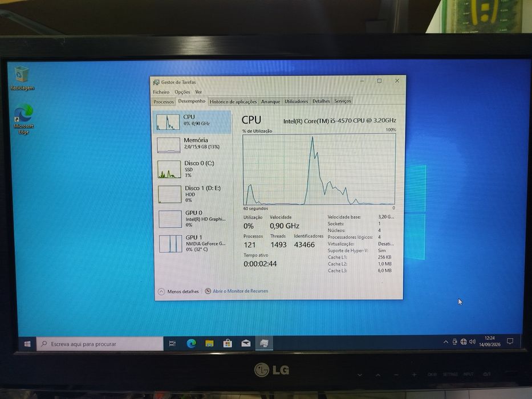Viewport: 532px width, 399px height.
Task: Open Abrir o Monitor de Recursos link
Action: pyautogui.click(x=240, y=291)
